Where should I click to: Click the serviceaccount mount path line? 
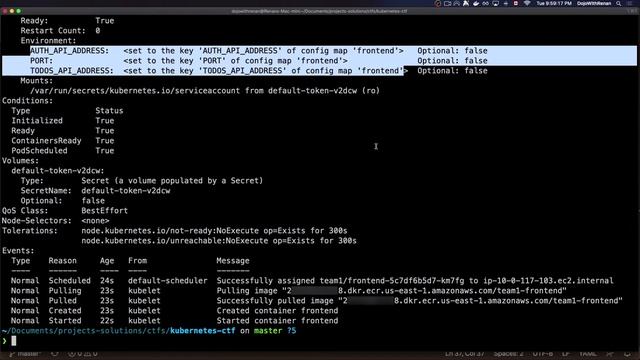point(205,91)
